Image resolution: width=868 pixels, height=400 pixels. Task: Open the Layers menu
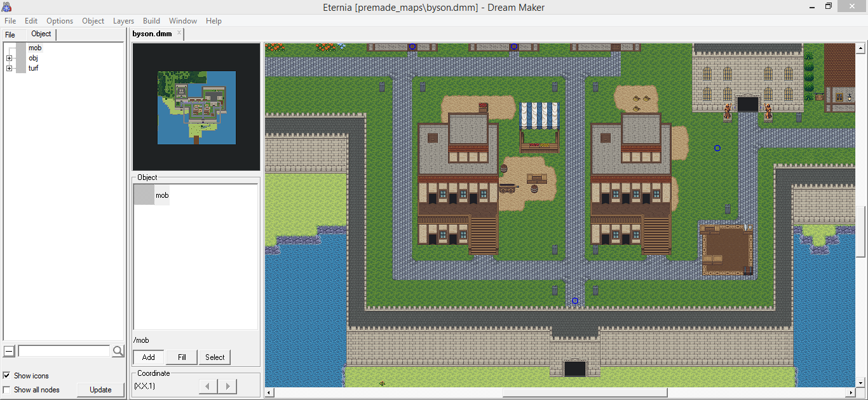coord(123,21)
